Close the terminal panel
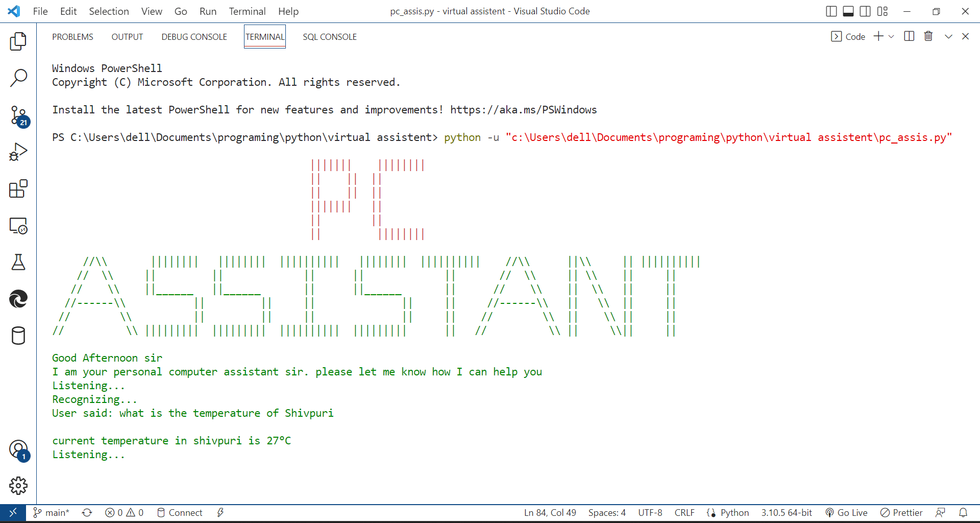 pyautogui.click(x=965, y=36)
